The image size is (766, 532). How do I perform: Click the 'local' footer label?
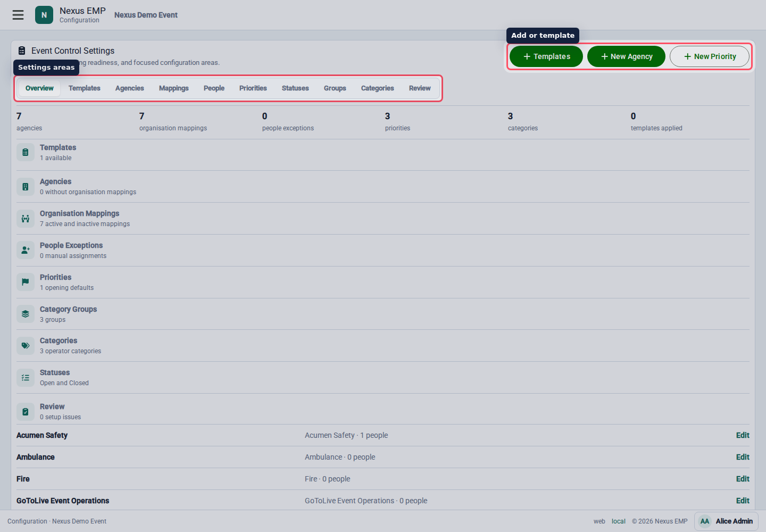[x=619, y=521]
